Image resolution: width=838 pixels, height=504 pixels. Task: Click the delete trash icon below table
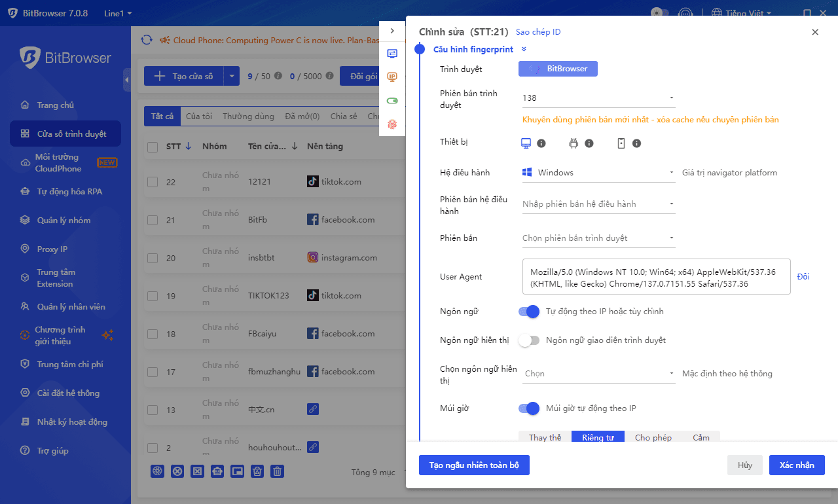pos(277,471)
